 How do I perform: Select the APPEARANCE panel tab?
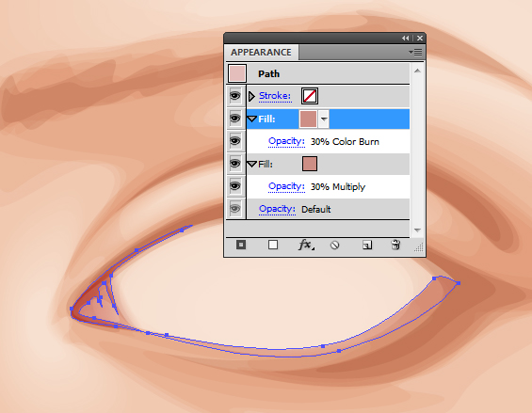pyautogui.click(x=261, y=53)
